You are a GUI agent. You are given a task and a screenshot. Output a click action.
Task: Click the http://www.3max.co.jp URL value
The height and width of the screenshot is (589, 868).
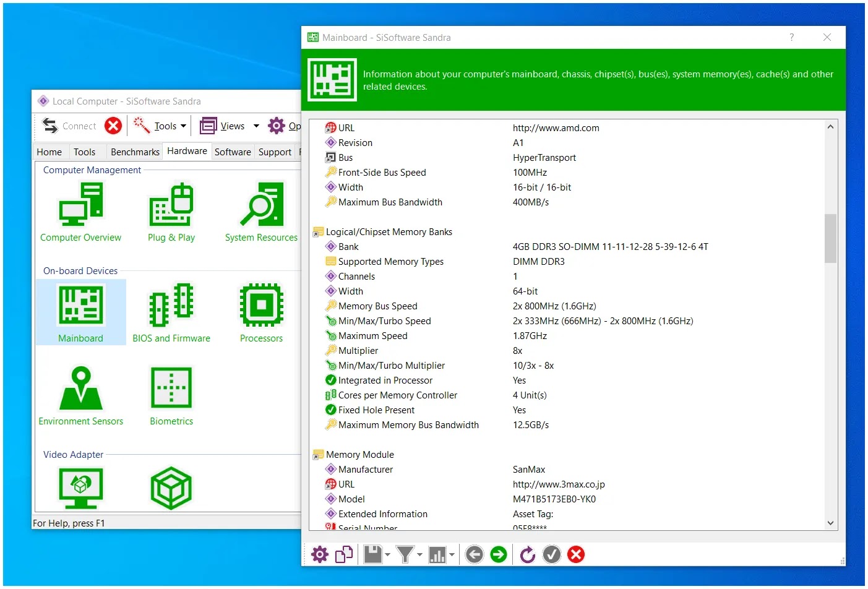pos(559,484)
